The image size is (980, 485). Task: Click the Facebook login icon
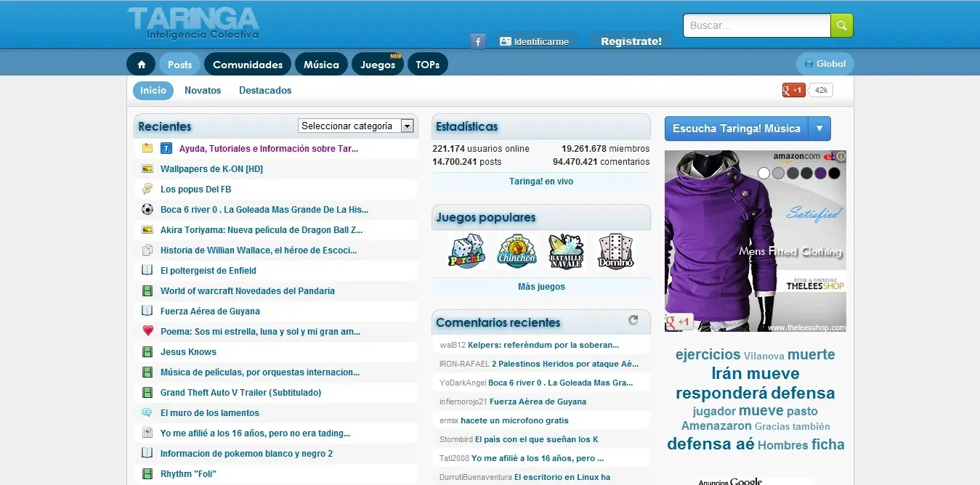[x=478, y=41]
